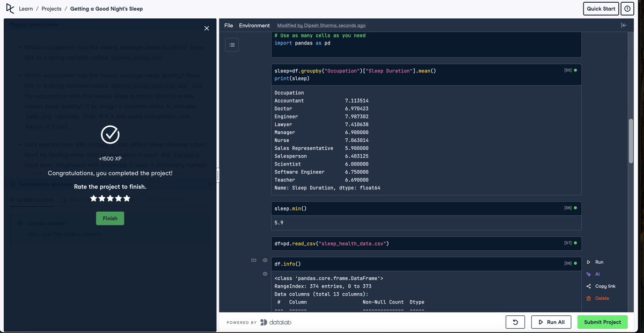Click the green Finish button

tap(110, 218)
